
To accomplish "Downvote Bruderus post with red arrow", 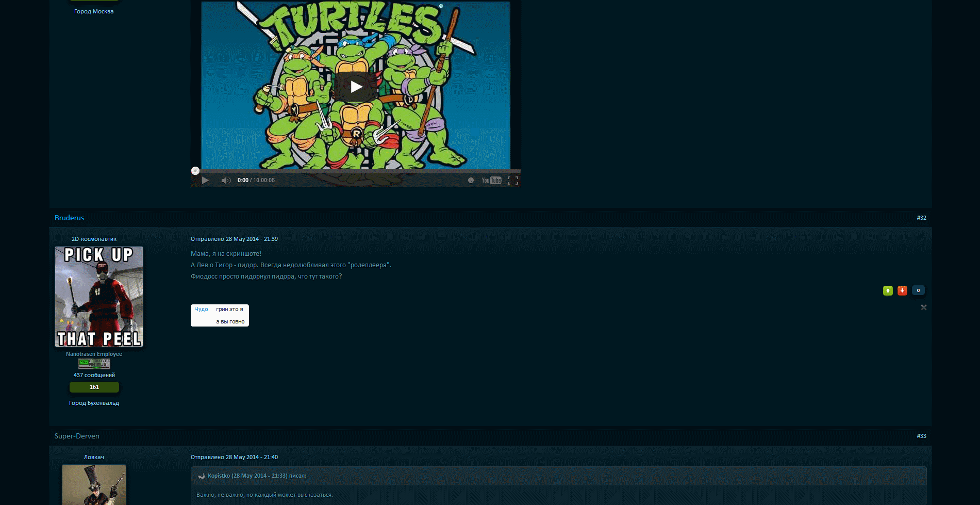I will [902, 290].
